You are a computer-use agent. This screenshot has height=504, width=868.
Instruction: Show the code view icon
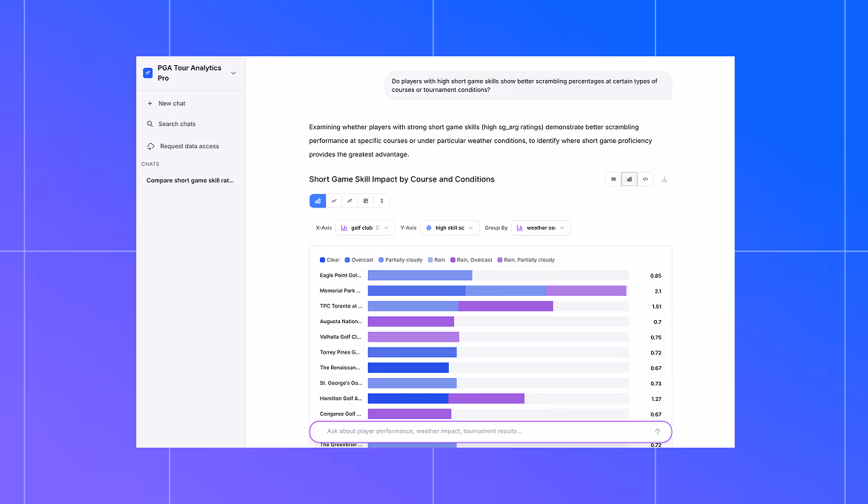[646, 179]
